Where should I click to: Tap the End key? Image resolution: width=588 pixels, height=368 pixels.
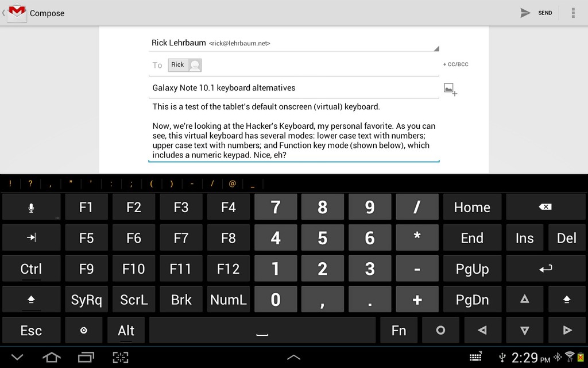coord(472,237)
